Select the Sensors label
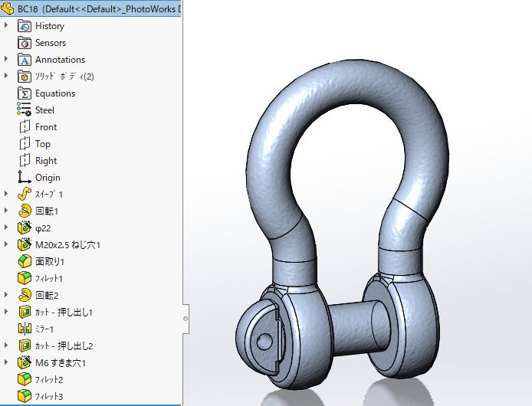This screenshot has width=532, height=406. 51,43
